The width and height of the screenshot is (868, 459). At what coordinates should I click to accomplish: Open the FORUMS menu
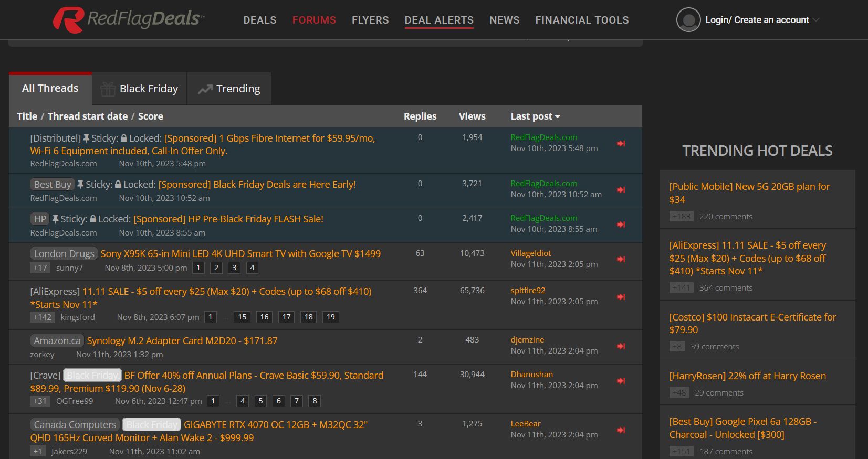314,20
